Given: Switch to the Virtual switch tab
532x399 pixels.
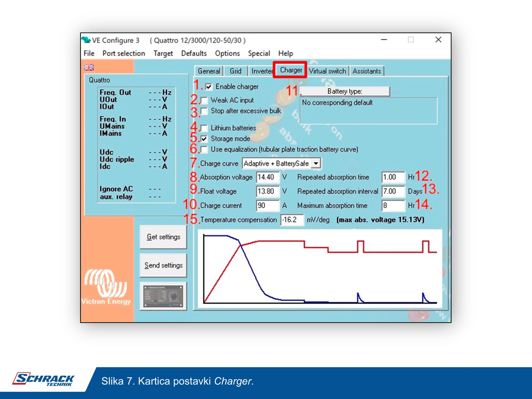Looking at the screenshot, I should tap(327, 71).
